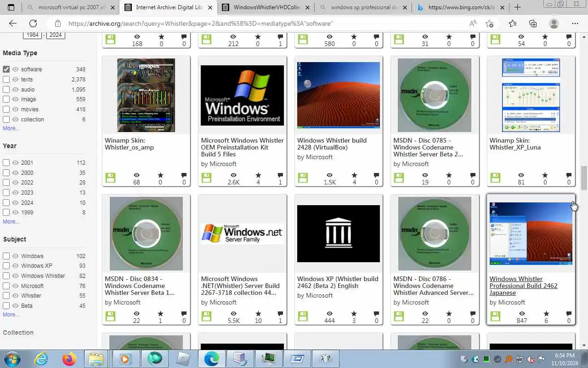Screen dimensions: 588x368
Task: Switch to Microsoft Edge taskbar button
Action: tap(211, 359)
